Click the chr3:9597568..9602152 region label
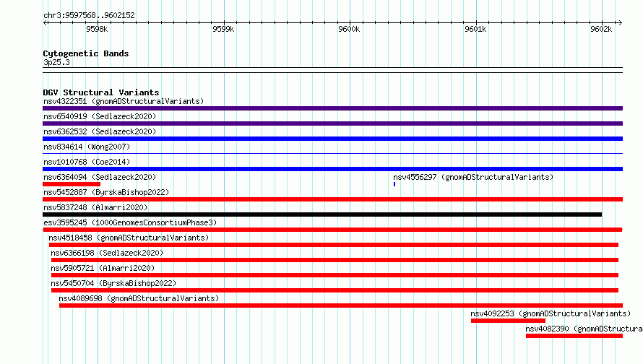Screen dimensions: 643x364 coord(89,15)
